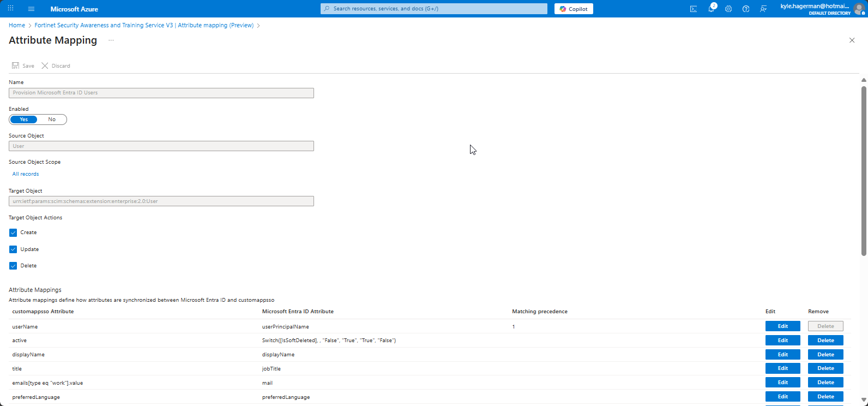Click the Switch IsSoftDeleted expression cell
This screenshot has height=406, width=868.
(x=329, y=341)
